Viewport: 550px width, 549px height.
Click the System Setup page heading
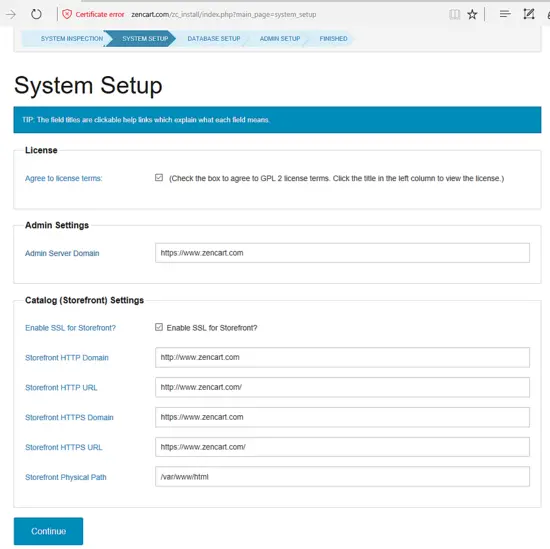pyautogui.click(x=88, y=85)
